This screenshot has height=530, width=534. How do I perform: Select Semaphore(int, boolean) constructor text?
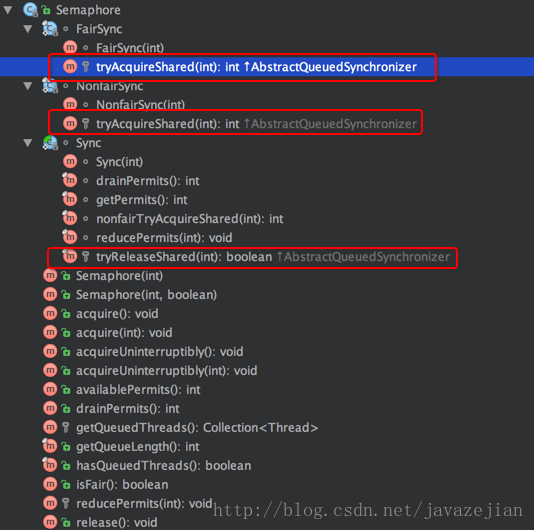pos(146,295)
